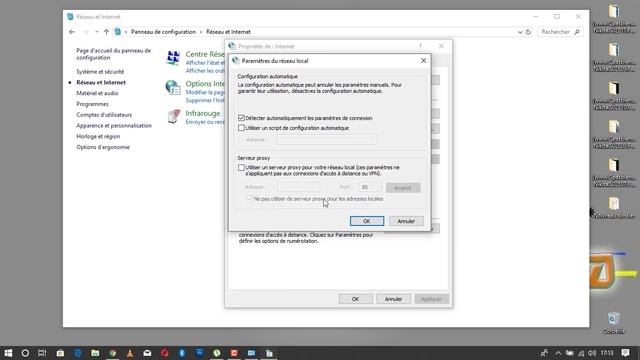The width and height of the screenshot is (640, 360).
Task: Click Réseau et Internet breadcrumb segment
Action: (x=228, y=32)
